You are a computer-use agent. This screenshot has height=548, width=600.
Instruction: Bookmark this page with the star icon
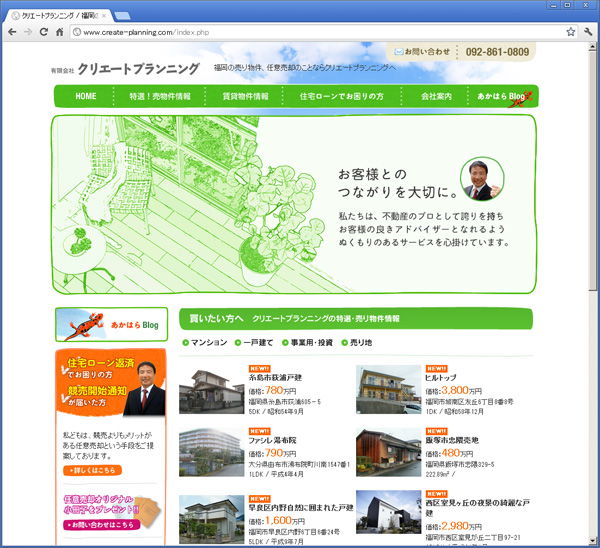pyautogui.click(x=571, y=32)
